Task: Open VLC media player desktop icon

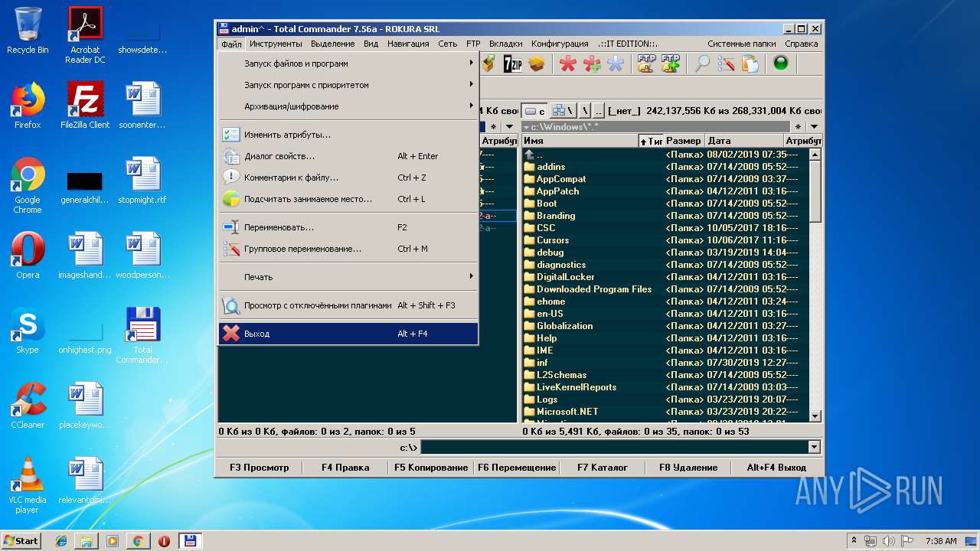Action: (x=28, y=485)
